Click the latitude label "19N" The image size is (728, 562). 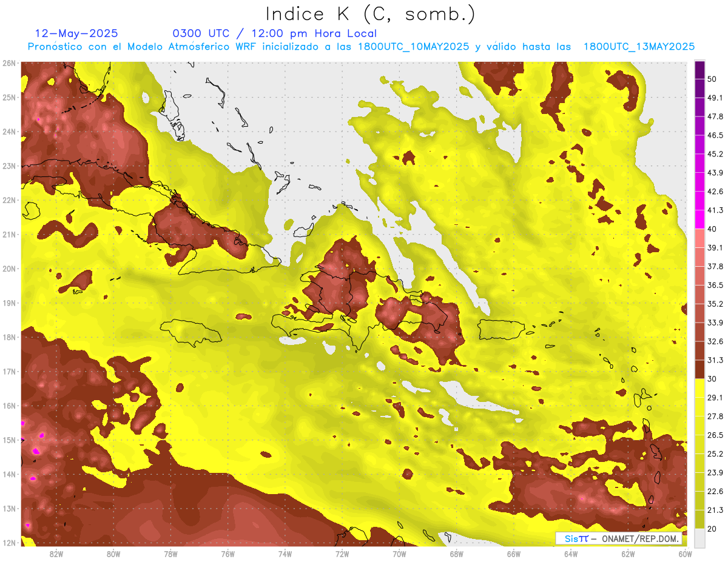(x=9, y=303)
